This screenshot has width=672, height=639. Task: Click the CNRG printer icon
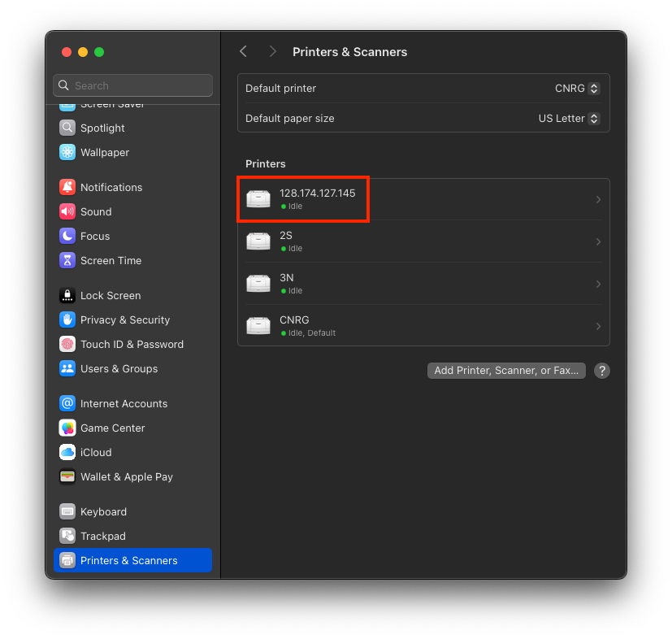(x=258, y=325)
